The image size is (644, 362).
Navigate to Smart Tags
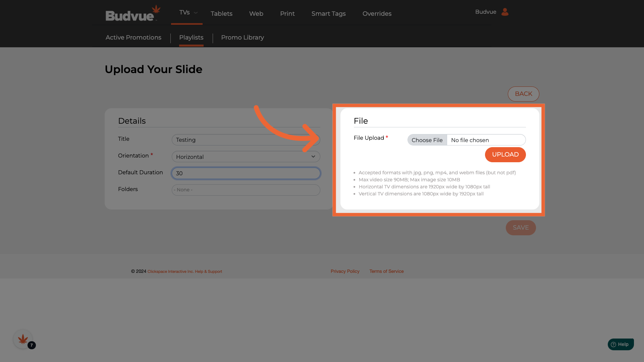pos(328,14)
